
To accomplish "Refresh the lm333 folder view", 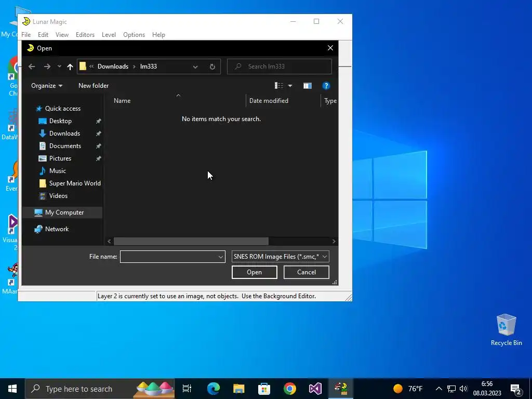I will [212, 67].
